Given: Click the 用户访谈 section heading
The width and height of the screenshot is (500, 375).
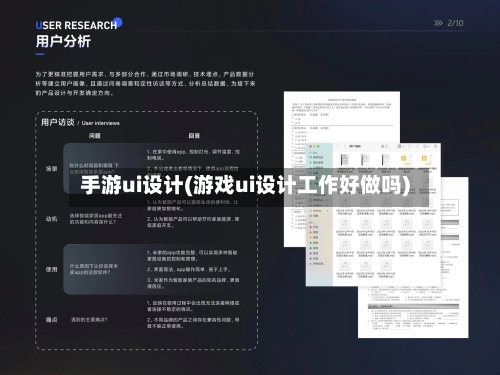Looking at the screenshot, I should (57, 122).
